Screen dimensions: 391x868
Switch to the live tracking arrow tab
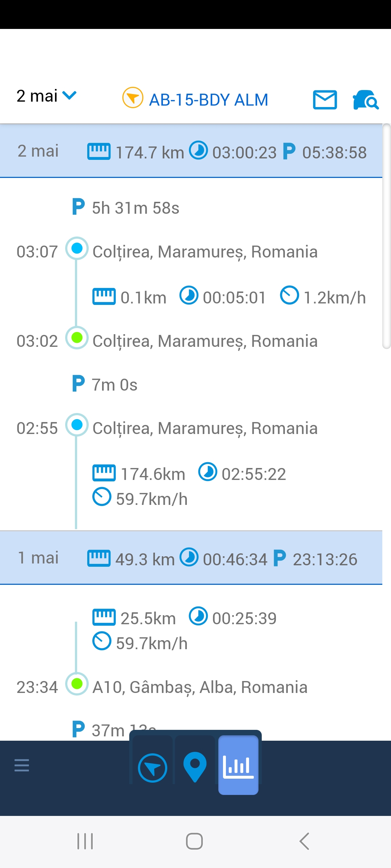tap(152, 767)
